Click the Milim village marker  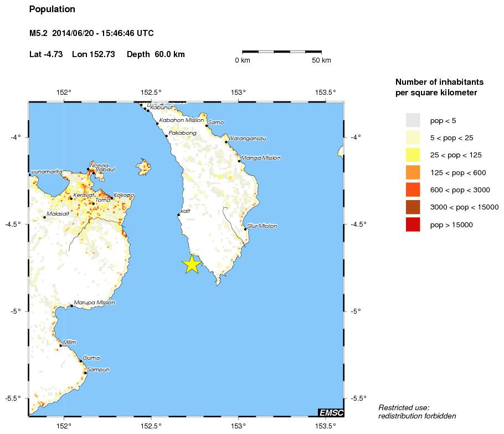60,345
